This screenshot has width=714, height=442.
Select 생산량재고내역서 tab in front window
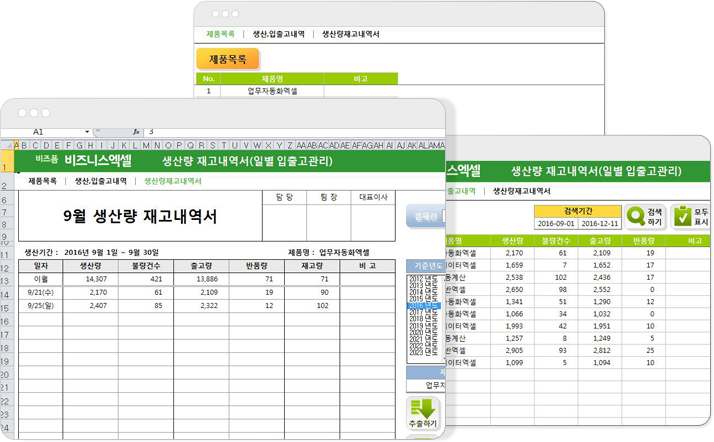(172, 181)
